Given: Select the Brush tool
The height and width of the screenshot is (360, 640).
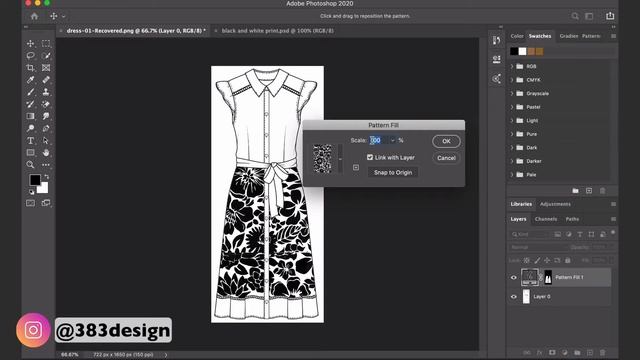Looking at the screenshot, I should (31, 92).
